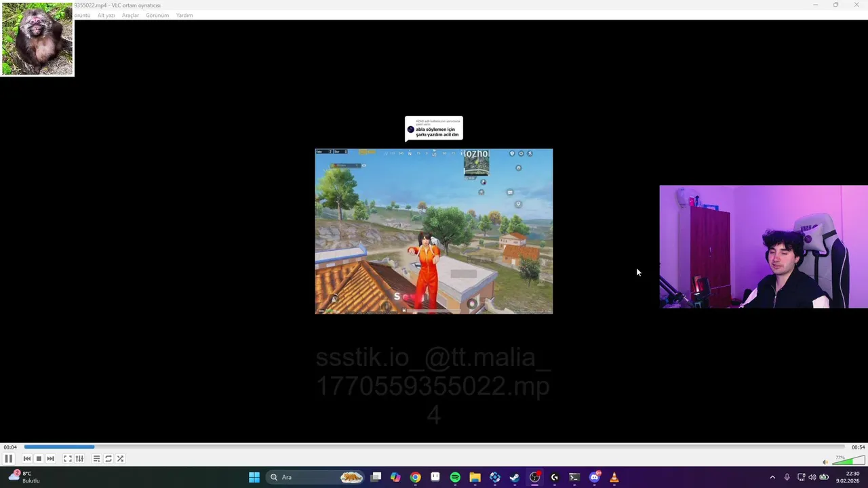Screen dimensions: 868x488
Task: Stop playback with the stop button
Action: click(x=39, y=459)
